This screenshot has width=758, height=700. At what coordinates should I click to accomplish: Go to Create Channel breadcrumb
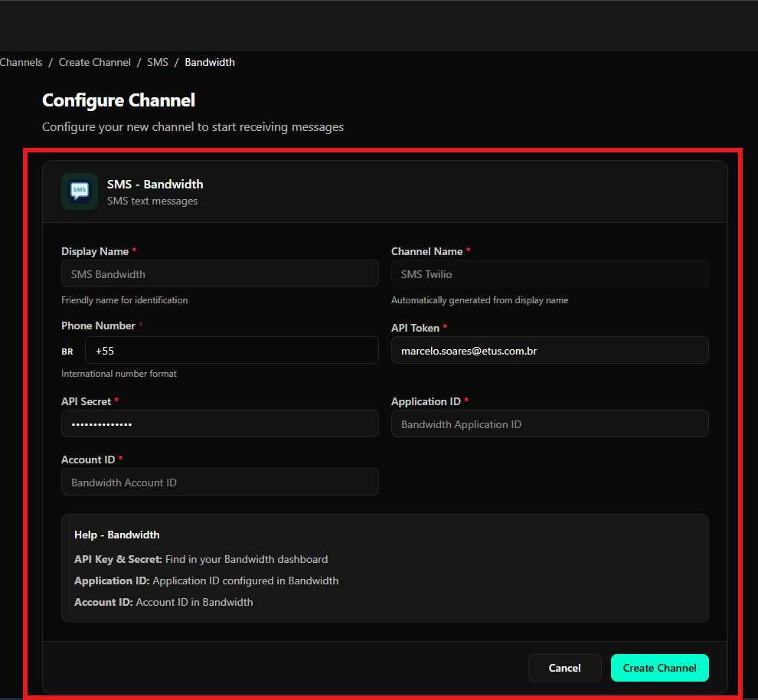(95, 62)
